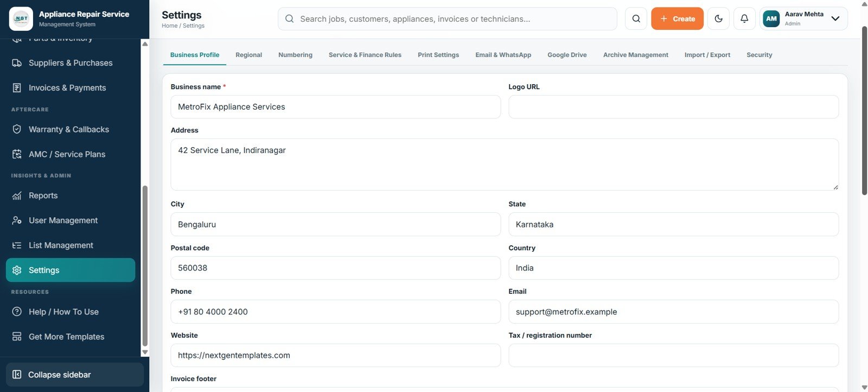The width and height of the screenshot is (868, 392).
Task: Open AMC / Service Plans page
Action: pyautogui.click(x=71, y=154)
